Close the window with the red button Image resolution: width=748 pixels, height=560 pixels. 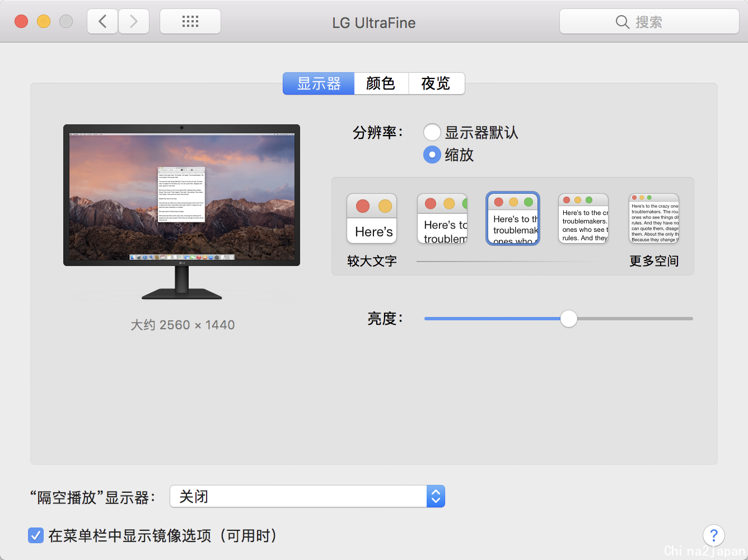[x=21, y=22]
